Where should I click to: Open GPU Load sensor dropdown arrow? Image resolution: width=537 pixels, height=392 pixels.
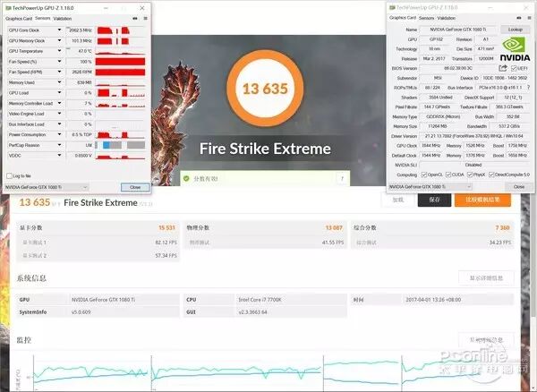click(59, 93)
